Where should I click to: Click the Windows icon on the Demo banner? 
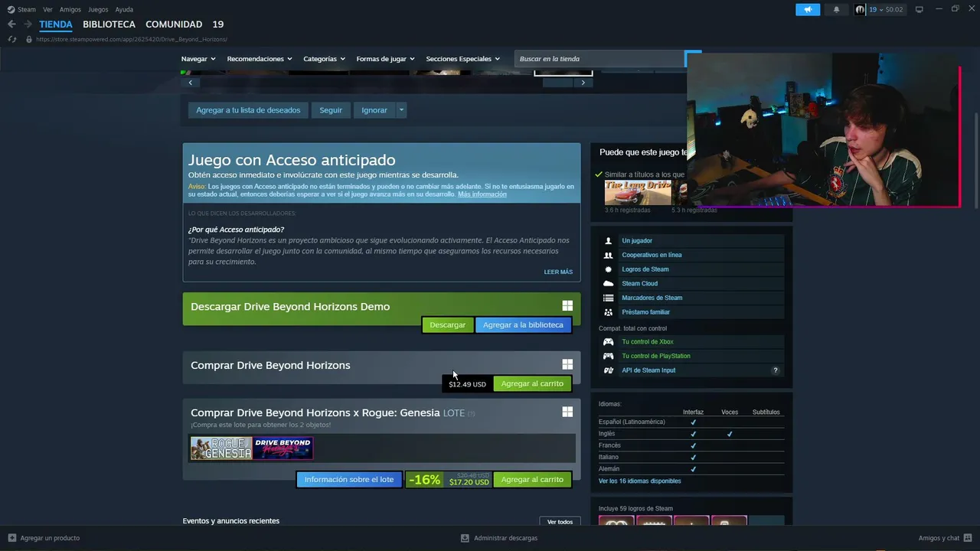[567, 306]
